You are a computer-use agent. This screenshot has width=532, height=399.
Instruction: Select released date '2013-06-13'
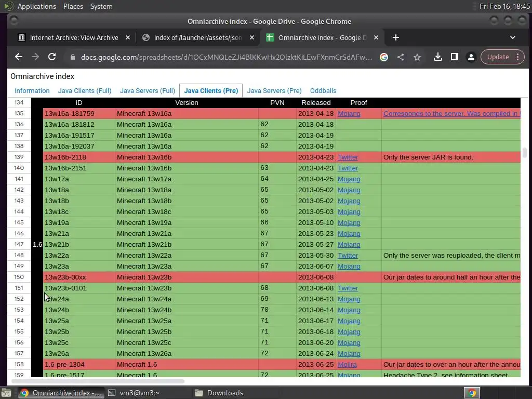tap(316, 299)
